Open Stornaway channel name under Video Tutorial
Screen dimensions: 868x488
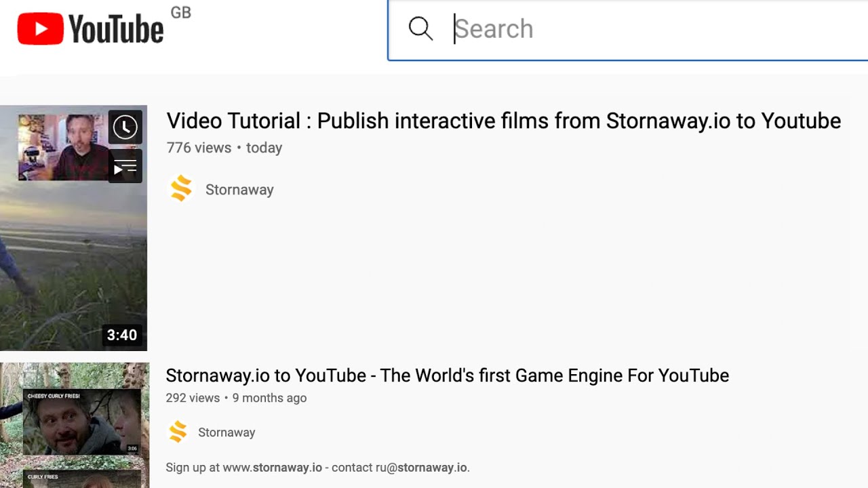coord(239,190)
